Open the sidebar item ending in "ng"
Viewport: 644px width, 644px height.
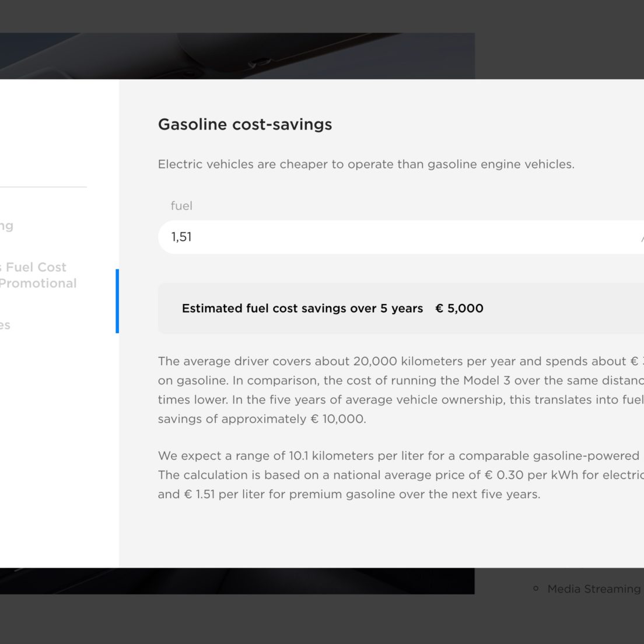pyautogui.click(x=6, y=226)
